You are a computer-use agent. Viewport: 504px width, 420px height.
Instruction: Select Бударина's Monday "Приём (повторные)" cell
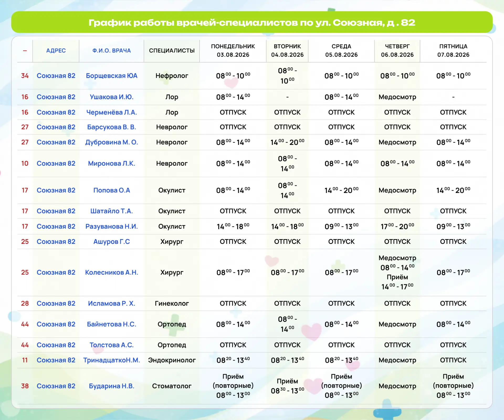(x=233, y=386)
